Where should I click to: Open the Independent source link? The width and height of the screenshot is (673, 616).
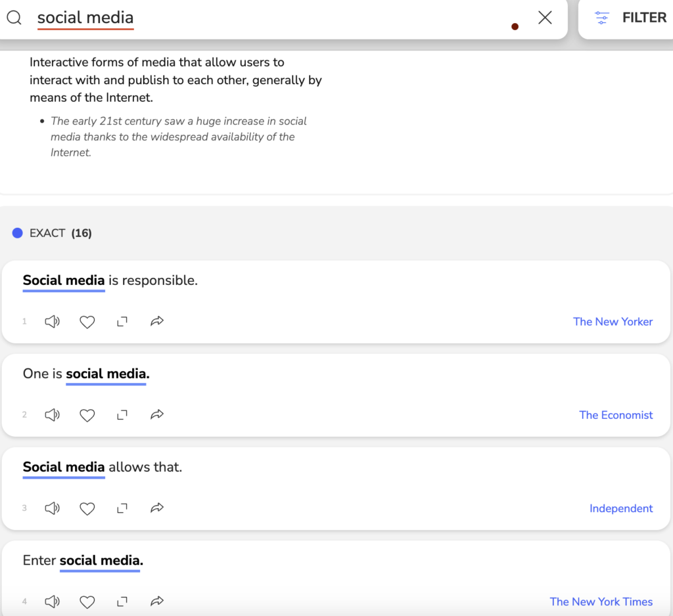[x=621, y=508]
